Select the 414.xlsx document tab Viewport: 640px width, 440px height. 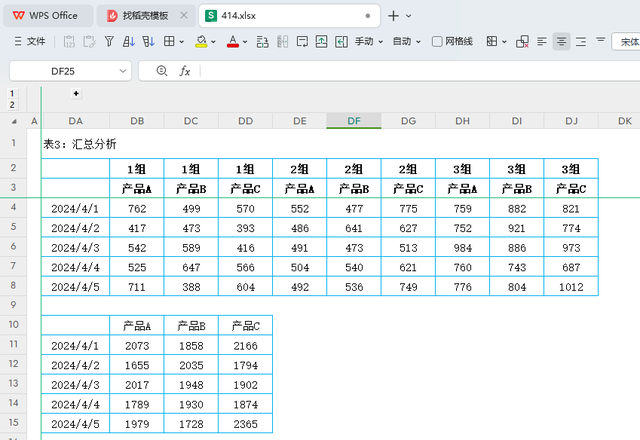click(289, 16)
